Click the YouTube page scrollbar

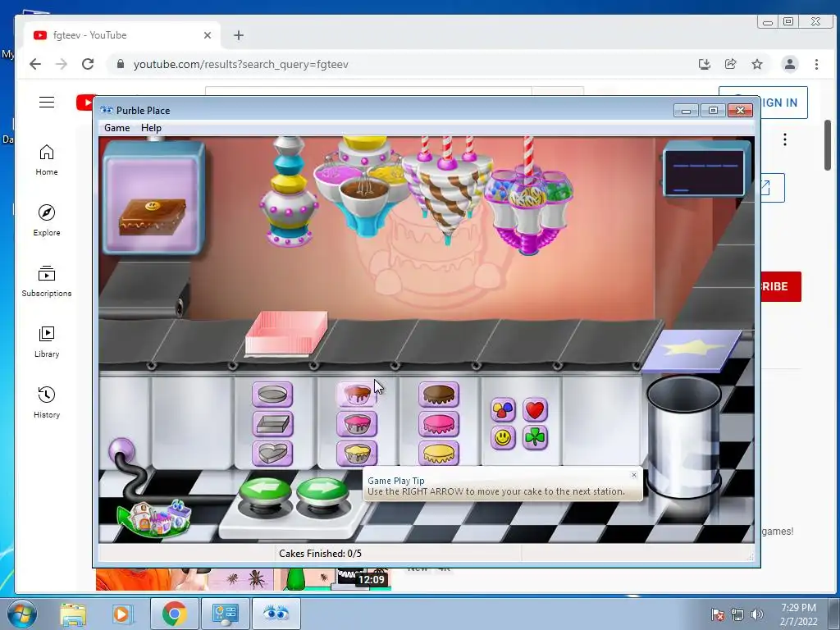coord(827,146)
